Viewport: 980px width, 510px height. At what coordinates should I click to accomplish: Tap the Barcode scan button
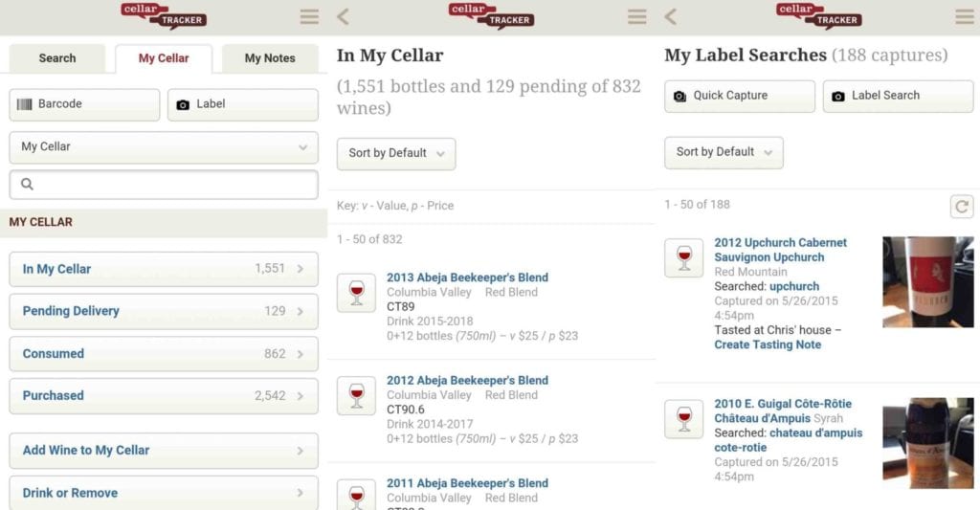coord(84,104)
